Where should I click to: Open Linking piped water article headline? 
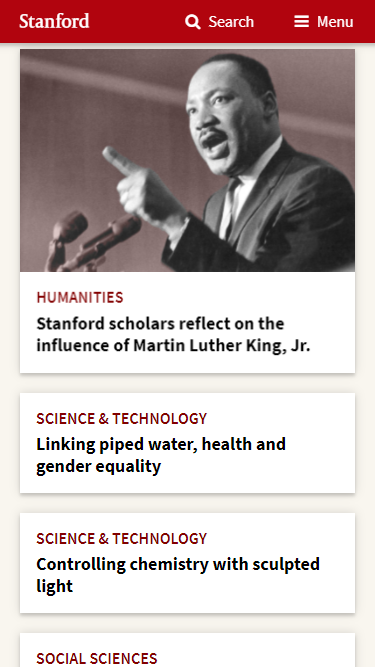click(x=161, y=455)
